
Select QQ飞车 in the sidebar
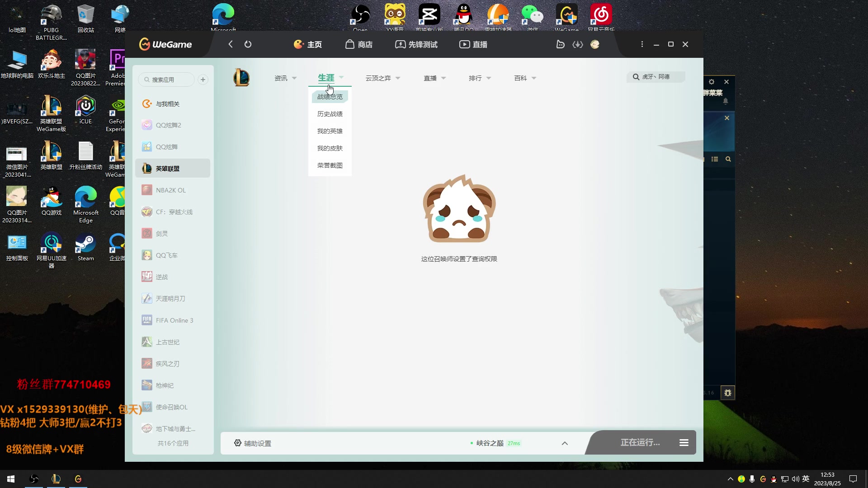173,255
